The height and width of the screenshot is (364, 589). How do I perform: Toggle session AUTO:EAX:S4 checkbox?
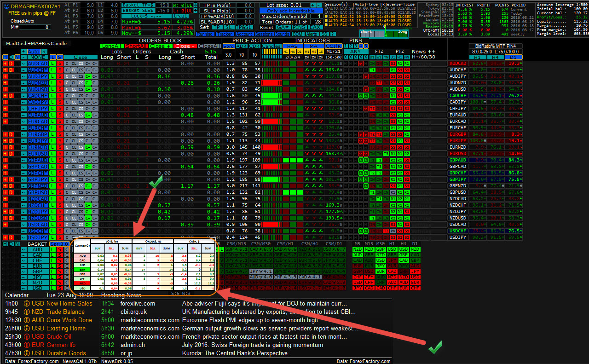pos(326,25)
